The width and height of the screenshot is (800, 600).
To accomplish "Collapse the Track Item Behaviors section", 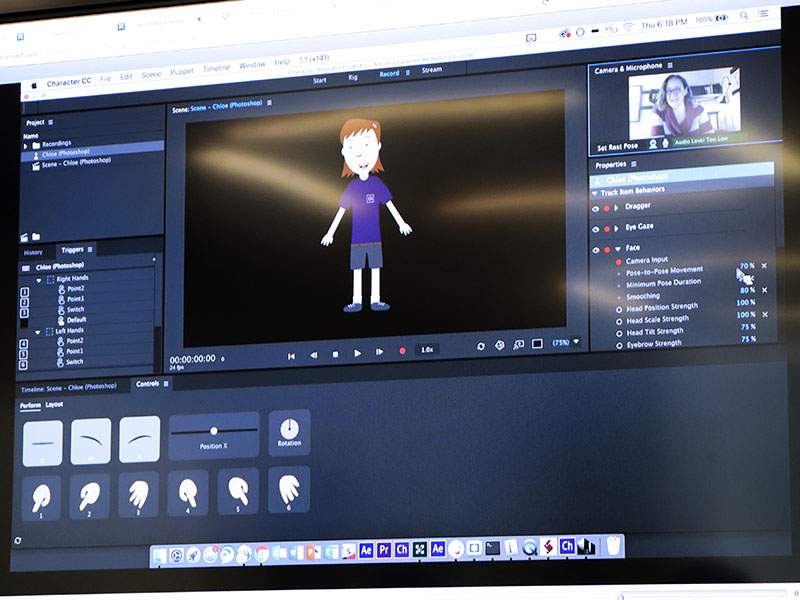I will tap(595, 193).
